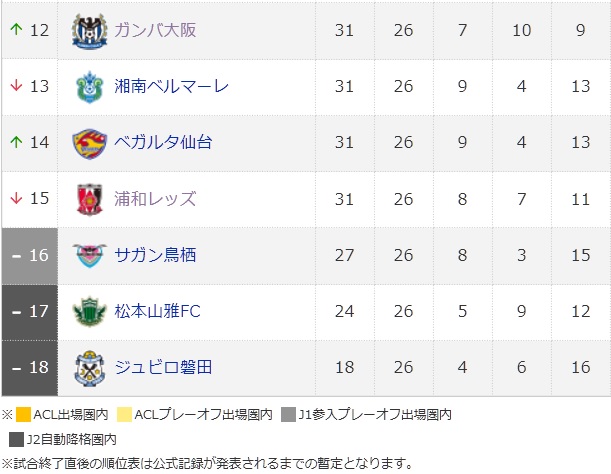Click the yellow ACL playoff legend swatch
Screen dimensions: 611x474
[x=125, y=414]
